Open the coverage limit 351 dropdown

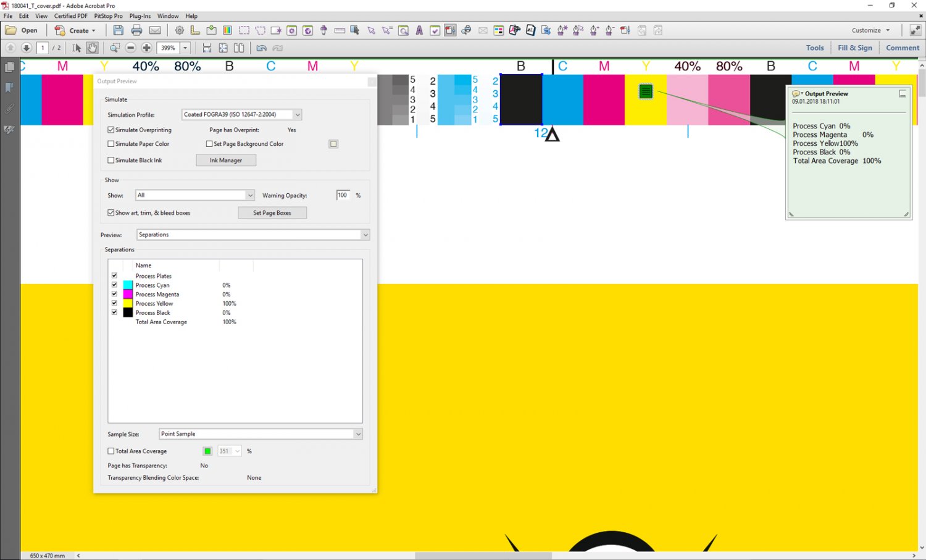click(230, 451)
